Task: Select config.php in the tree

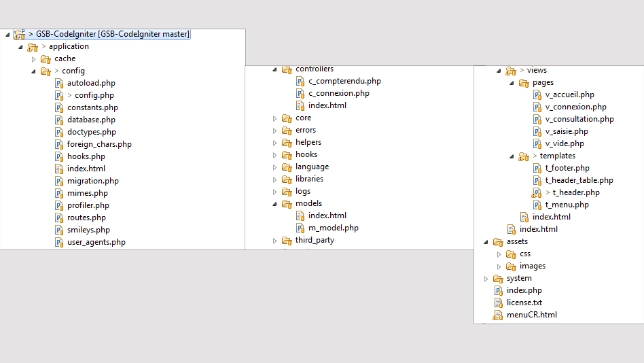Action: pos(94,95)
